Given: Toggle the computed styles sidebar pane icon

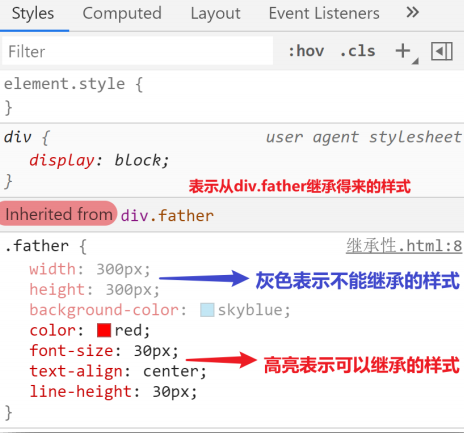Looking at the screenshot, I should (x=442, y=51).
